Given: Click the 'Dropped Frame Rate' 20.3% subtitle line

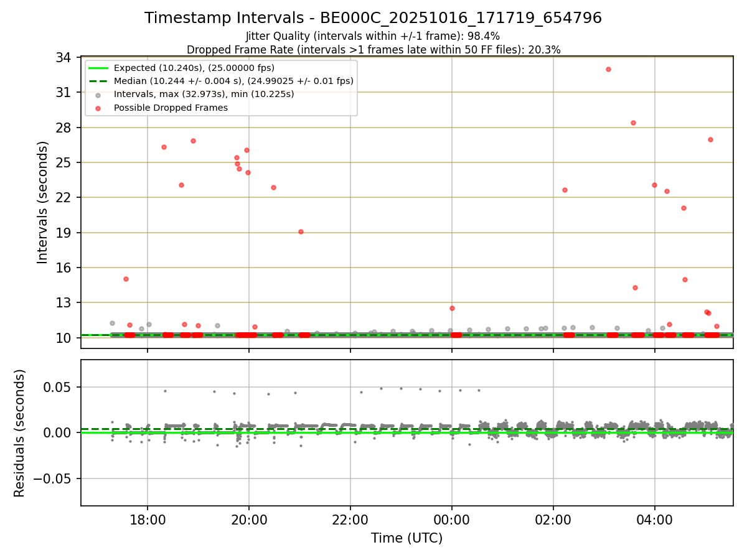Looking at the screenshot, I should click(374, 50).
